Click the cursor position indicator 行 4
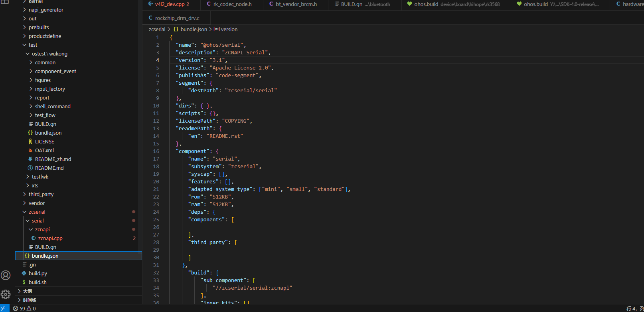The width and height of the screenshot is (644, 312). click(635, 308)
